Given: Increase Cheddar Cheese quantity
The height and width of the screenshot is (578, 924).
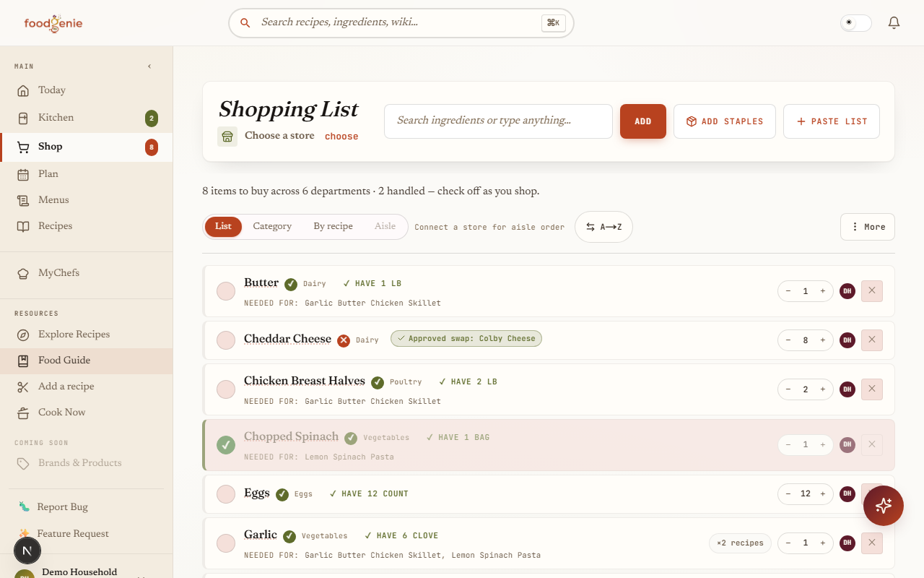Looking at the screenshot, I should [x=823, y=340].
